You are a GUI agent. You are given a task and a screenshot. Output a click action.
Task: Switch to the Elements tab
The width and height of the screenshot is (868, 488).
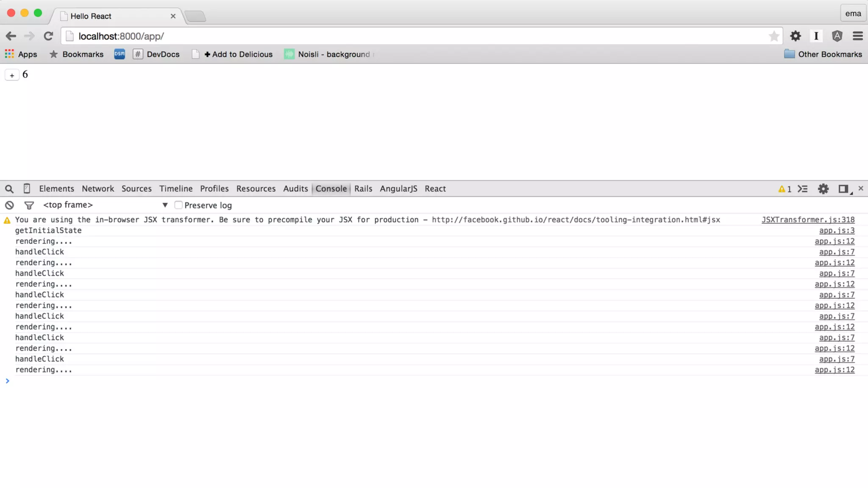coord(56,189)
